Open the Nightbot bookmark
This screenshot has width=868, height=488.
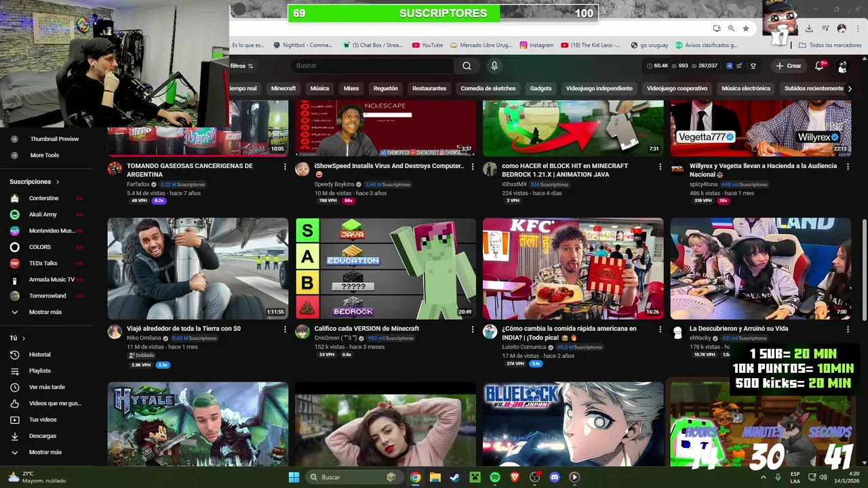[303, 45]
